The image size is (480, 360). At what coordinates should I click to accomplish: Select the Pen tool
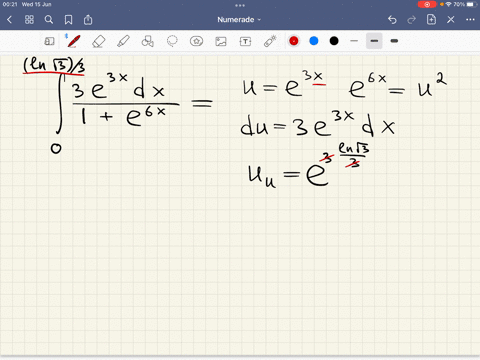click(x=73, y=41)
